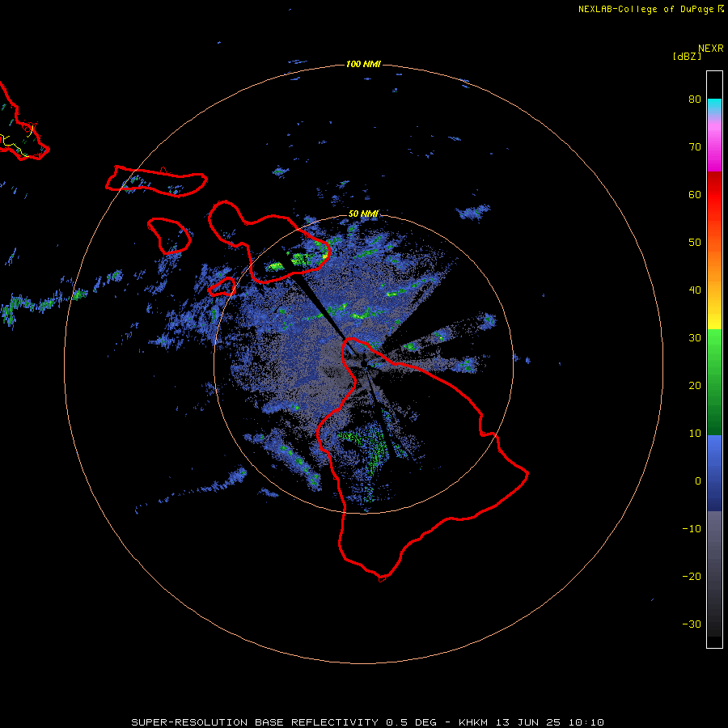Screen dimensions: 728x728
Task: Click the 10 dBZ scale value
Action: tap(695, 434)
